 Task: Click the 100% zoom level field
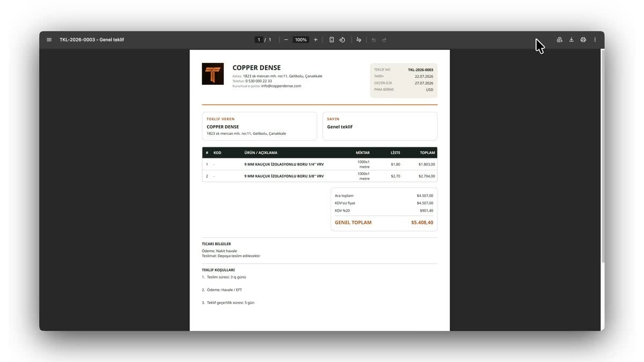pyautogui.click(x=301, y=40)
